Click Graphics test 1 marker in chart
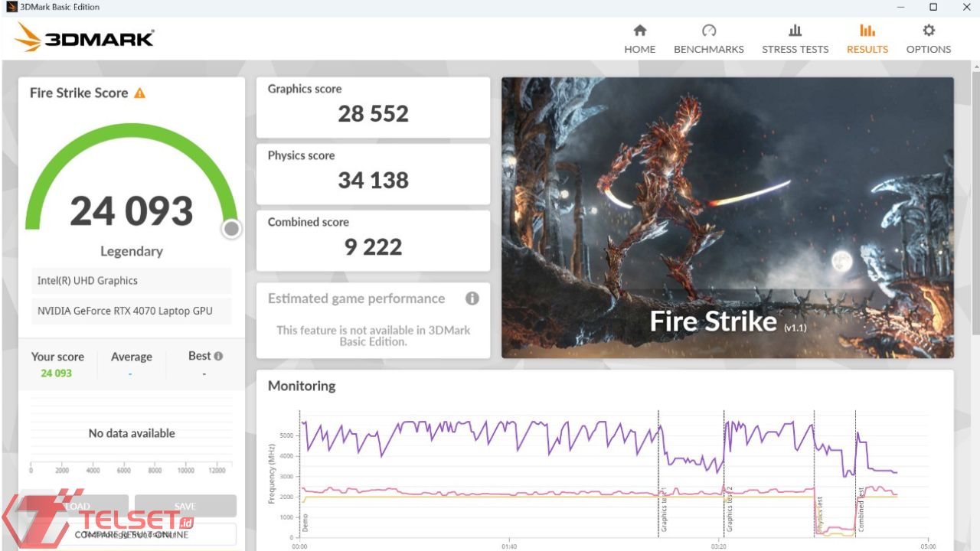Viewport: 980px width, 551px height. pyautogui.click(x=664, y=509)
